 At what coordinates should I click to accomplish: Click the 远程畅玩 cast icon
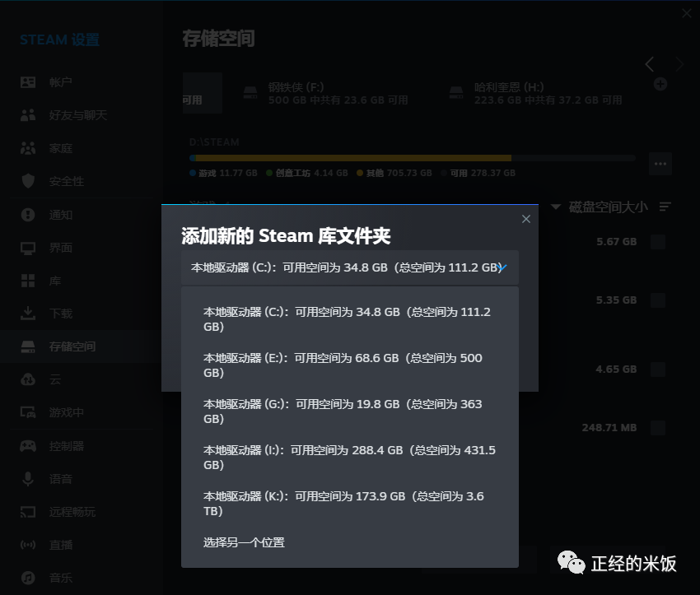coord(28,512)
